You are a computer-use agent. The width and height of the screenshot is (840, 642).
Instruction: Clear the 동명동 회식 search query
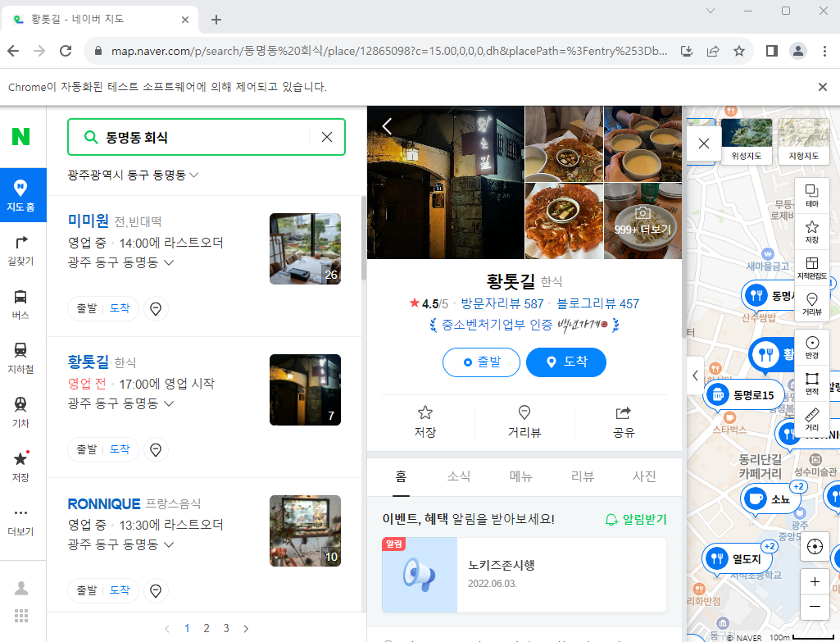click(327, 137)
